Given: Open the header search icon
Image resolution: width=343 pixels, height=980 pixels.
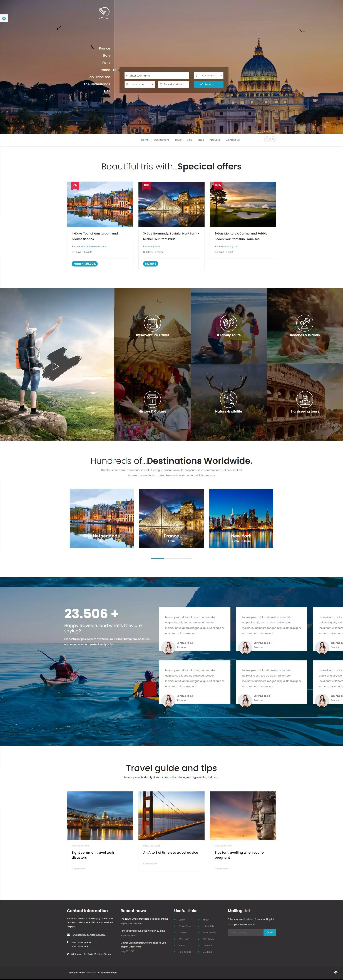Looking at the screenshot, I should click(267, 139).
